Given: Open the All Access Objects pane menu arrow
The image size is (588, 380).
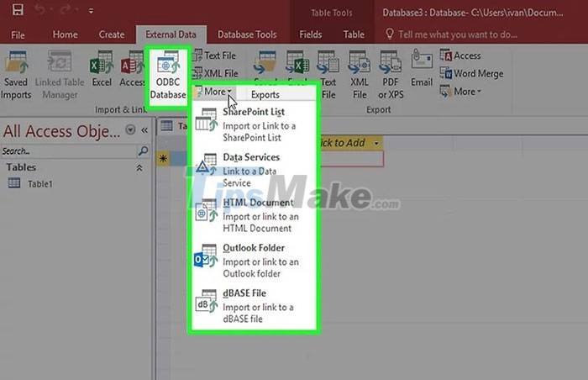Looking at the screenshot, I should (130, 130).
